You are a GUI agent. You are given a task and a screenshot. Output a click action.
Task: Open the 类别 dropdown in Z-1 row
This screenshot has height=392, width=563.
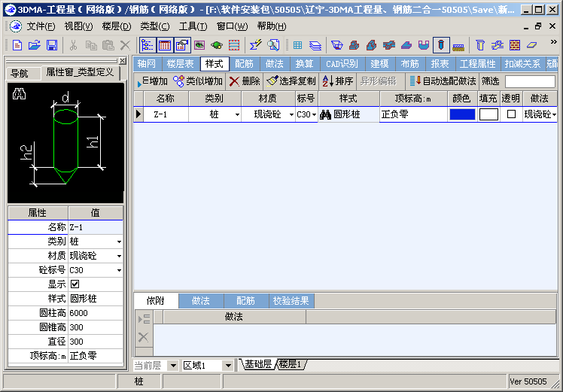tap(237, 115)
